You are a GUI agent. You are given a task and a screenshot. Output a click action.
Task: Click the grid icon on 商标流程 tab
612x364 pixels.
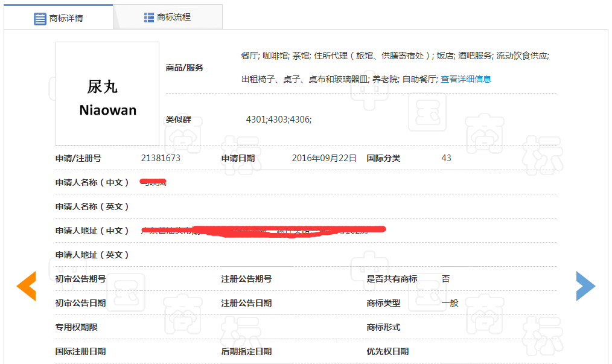tap(149, 18)
